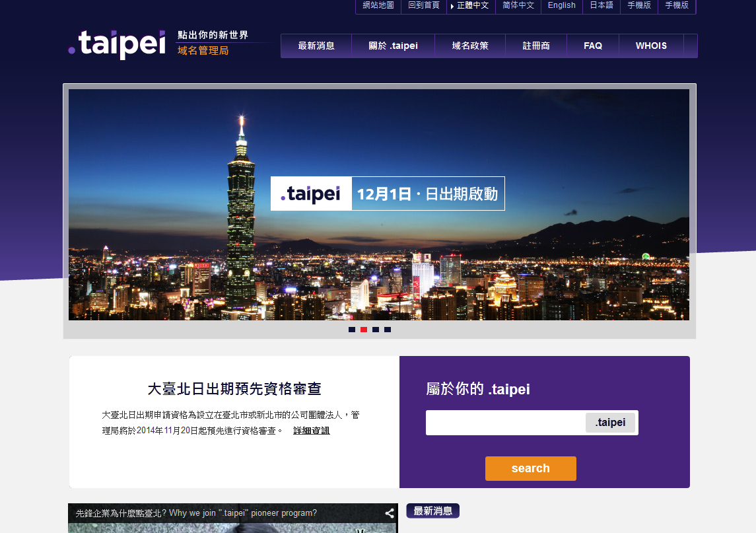The height and width of the screenshot is (533, 756).
Task: Click the 域名管理局 orange text by logo
Action: pos(203,51)
